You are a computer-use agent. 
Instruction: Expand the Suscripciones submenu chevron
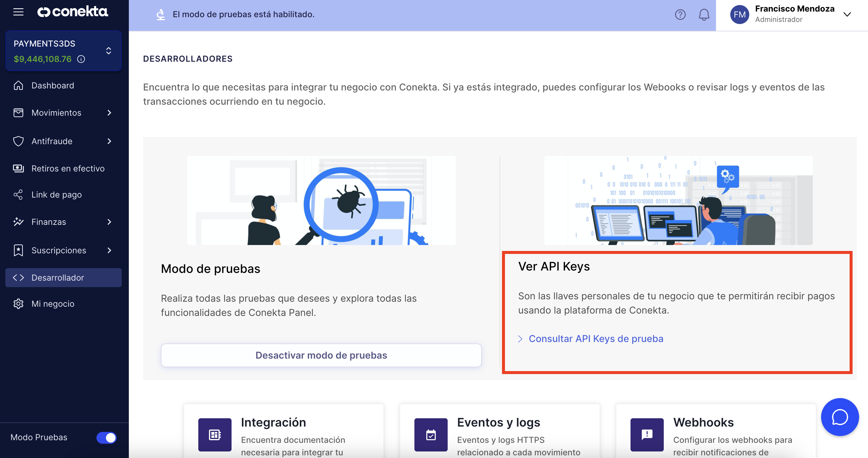109,250
